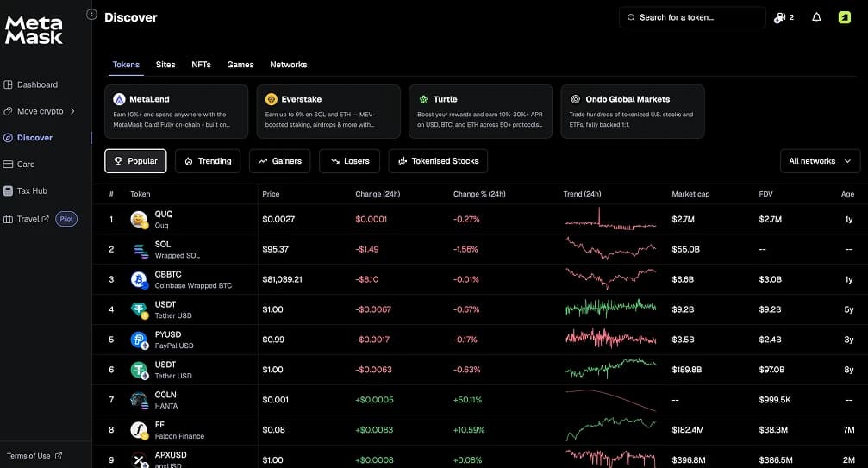Open the Travel external link

click(27, 219)
